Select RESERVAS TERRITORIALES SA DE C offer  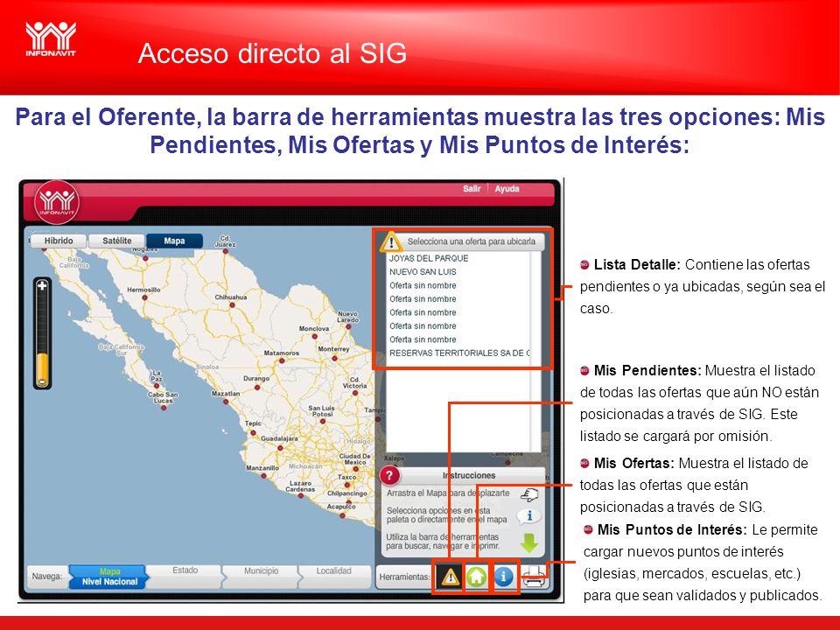pos(459,353)
